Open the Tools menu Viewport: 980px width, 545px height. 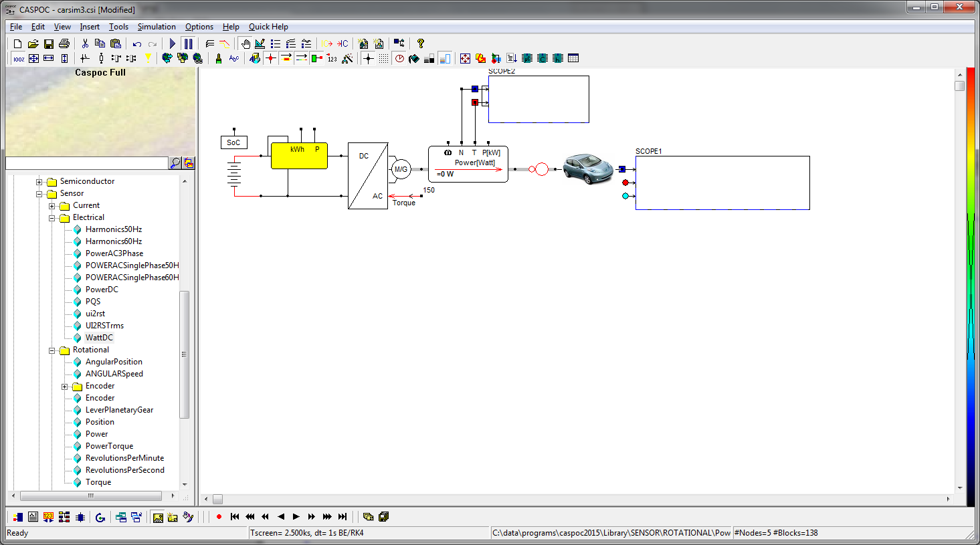click(x=118, y=27)
